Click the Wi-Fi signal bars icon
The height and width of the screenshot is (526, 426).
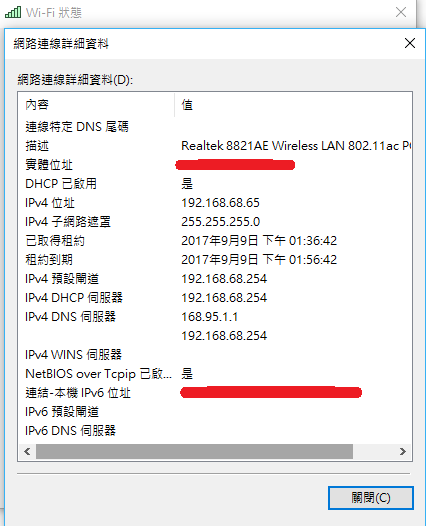[x=13, y=12]
